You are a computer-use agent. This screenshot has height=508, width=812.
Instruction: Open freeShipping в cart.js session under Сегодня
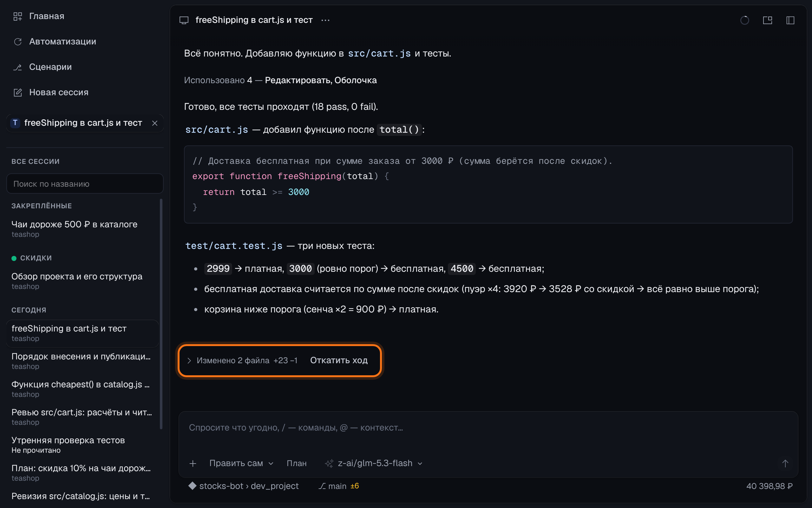(82, 333)
